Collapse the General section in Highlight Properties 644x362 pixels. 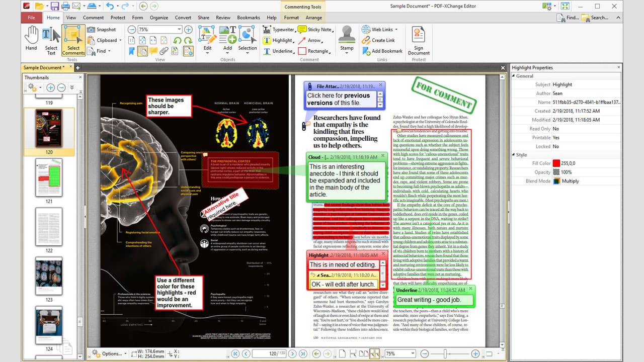pyautogui.click(x=514, y=76)
